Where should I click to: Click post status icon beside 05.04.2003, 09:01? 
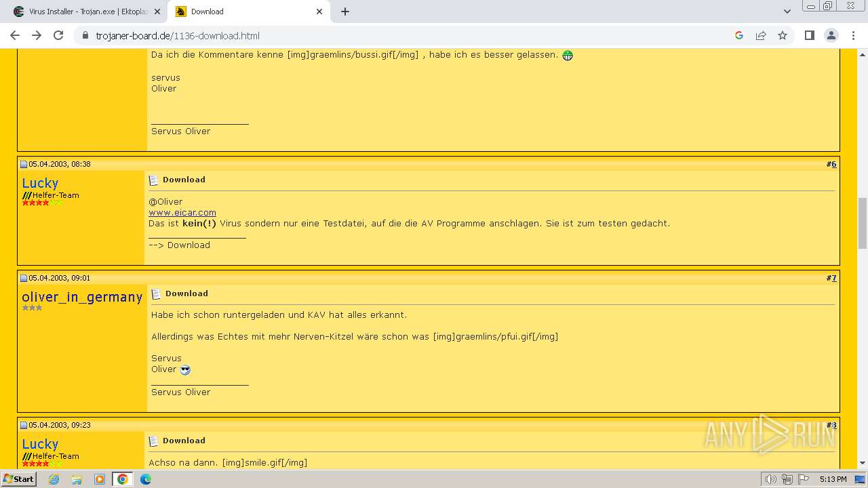click(24, 278)
